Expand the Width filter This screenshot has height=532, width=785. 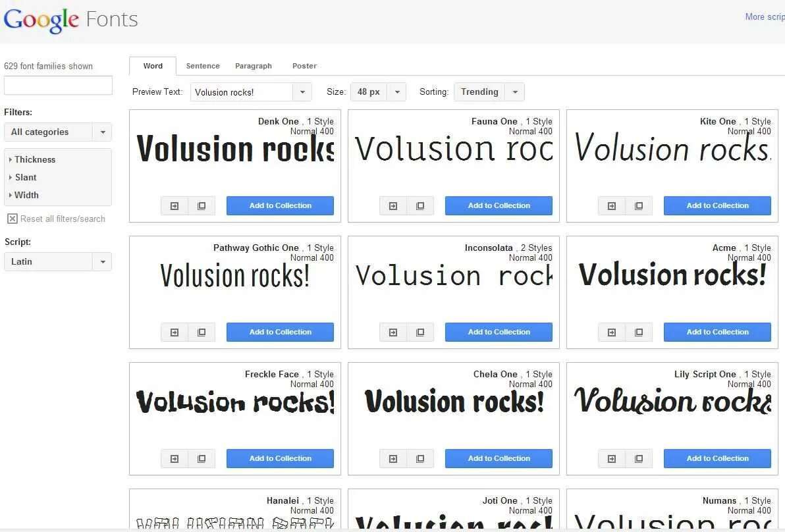click(x=24, y=195)
